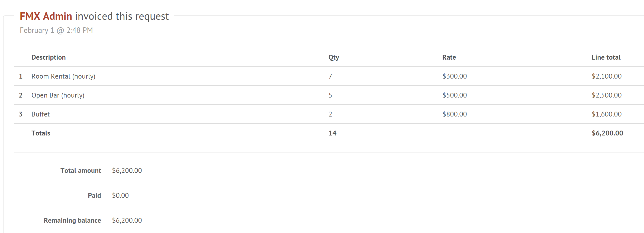This screenshot has width=644, height=233.
Task: Select the Qty column header
Action: (x=334, y=57)
